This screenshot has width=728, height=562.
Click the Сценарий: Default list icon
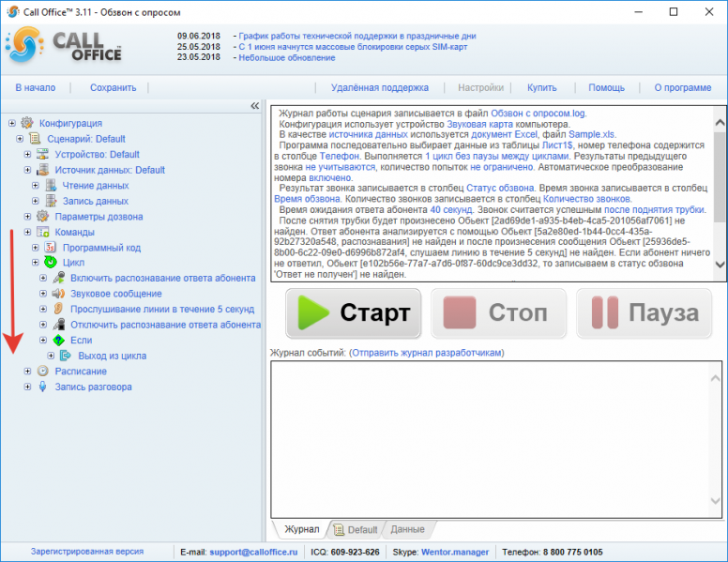[35, 139]
